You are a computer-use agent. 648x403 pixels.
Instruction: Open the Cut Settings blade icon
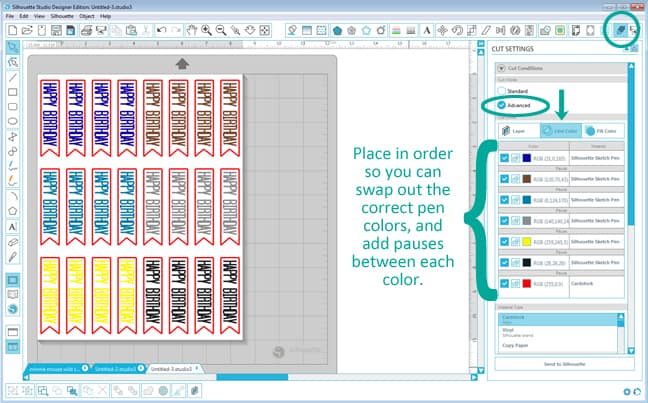click(620, 30)
